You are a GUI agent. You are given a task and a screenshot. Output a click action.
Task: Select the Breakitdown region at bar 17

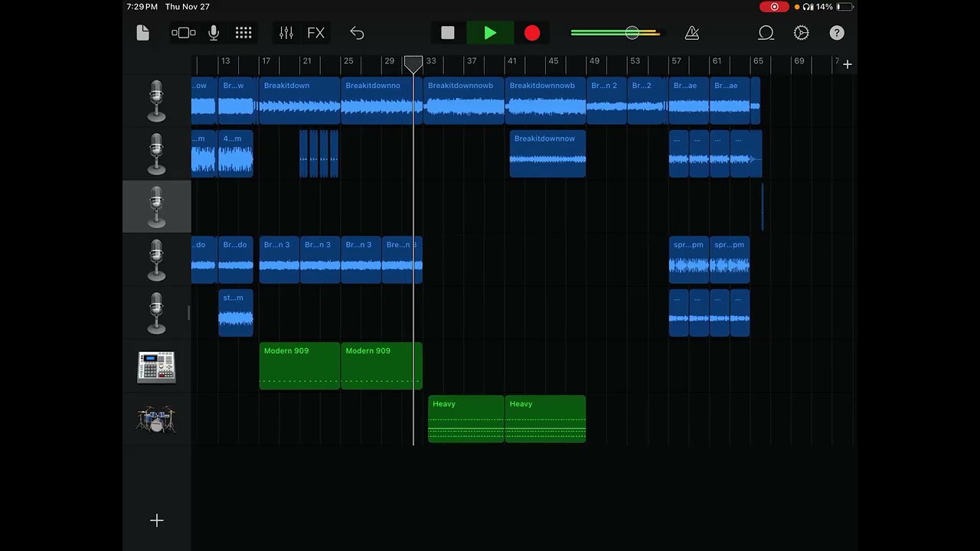pos(299,101)
